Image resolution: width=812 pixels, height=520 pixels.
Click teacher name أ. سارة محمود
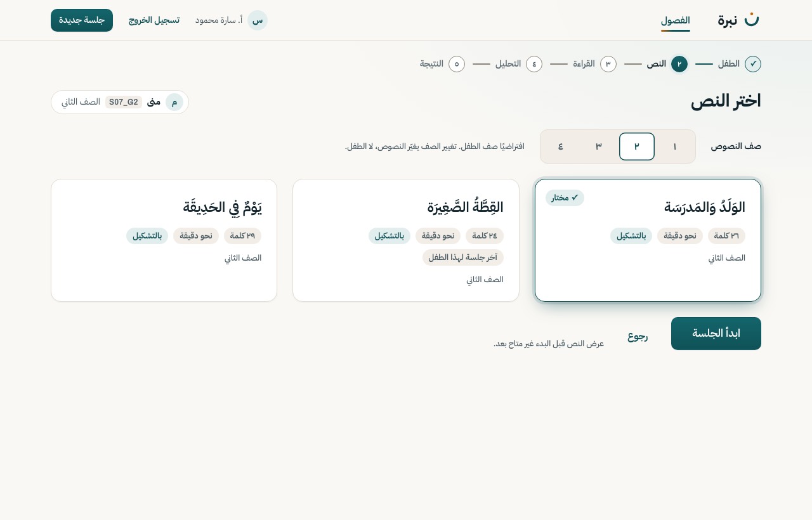pos(219,20)
